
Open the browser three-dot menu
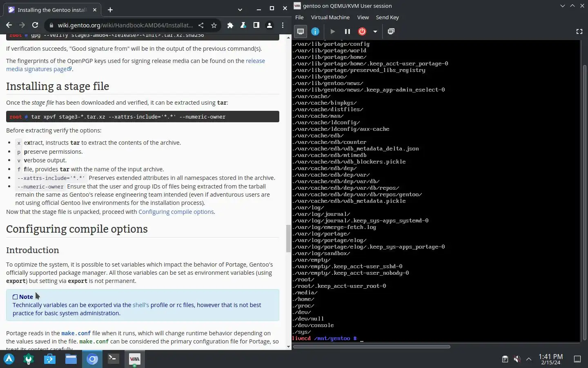click(x=283, y=25)
